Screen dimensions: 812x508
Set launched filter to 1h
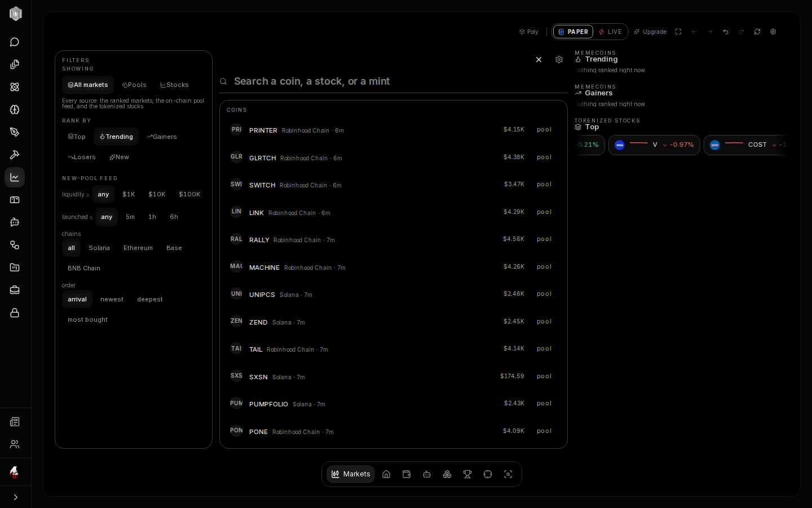(x=152, y=217)
